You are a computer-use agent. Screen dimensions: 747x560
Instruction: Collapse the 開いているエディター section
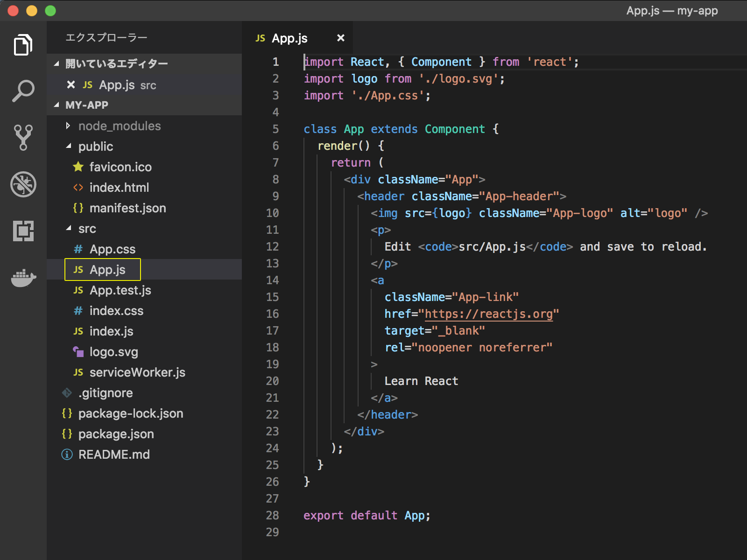tap(57, 63)
